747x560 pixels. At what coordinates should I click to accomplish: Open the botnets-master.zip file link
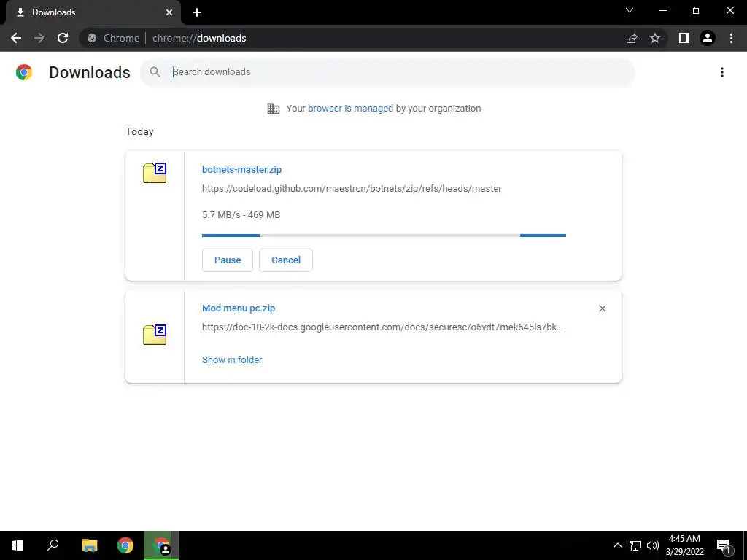tap(241, 169)
